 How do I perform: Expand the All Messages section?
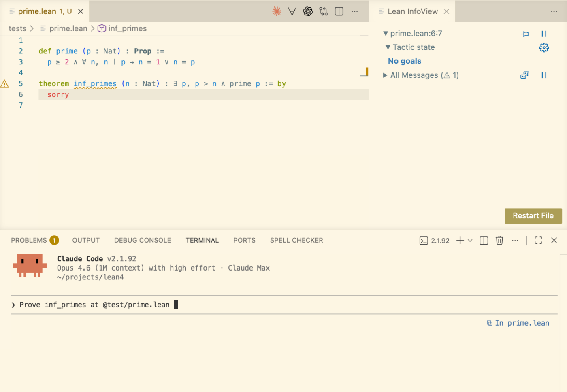[385, 75]
